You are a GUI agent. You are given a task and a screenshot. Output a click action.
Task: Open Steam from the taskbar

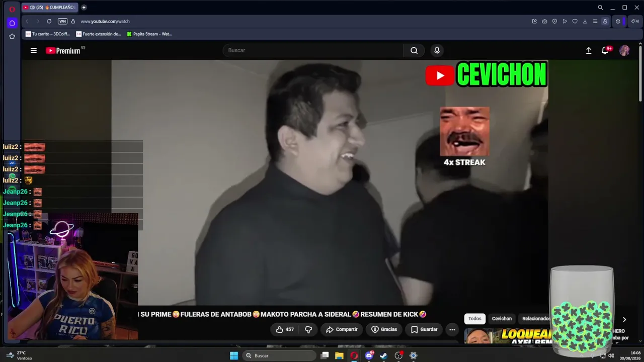(383, 355)
